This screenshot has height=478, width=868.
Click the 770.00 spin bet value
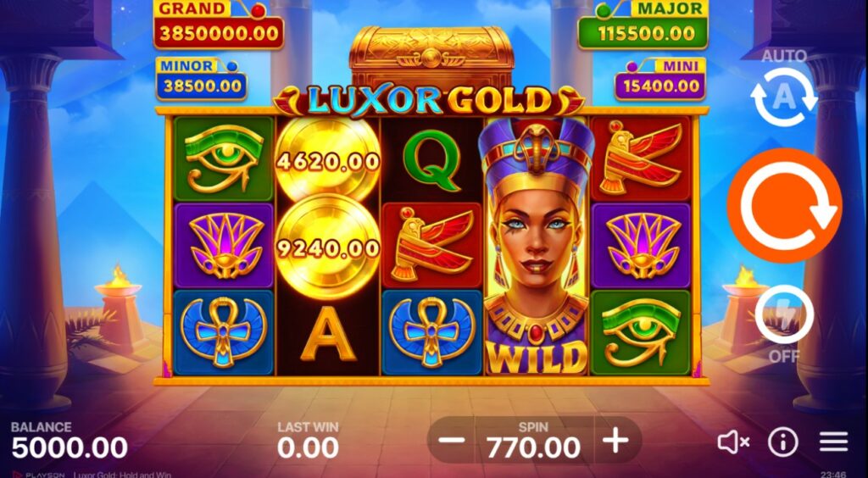click(x=534, y=447)
